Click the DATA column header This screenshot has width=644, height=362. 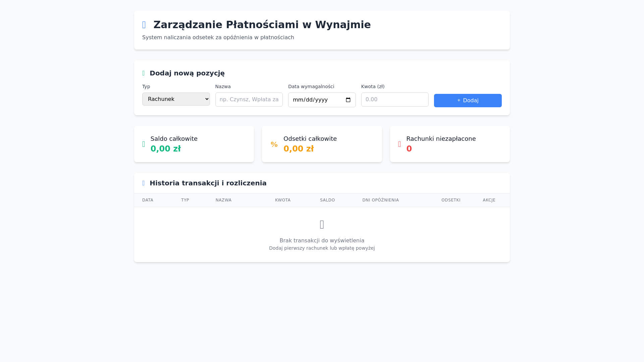(x=148, y=200)
